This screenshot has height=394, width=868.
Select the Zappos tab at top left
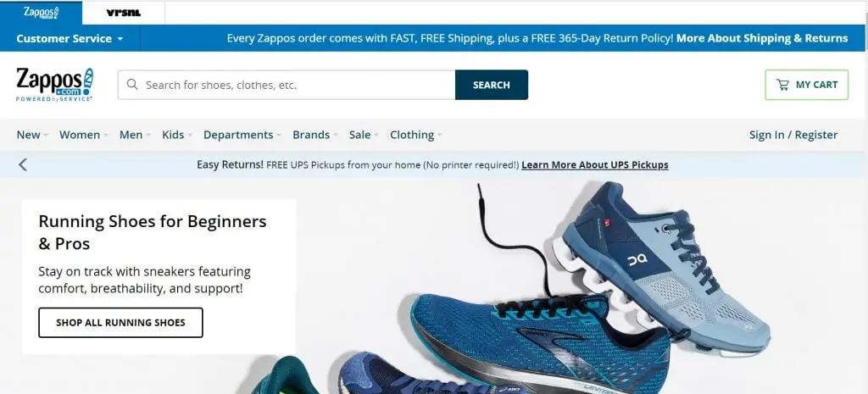click(x=42, y=13)
